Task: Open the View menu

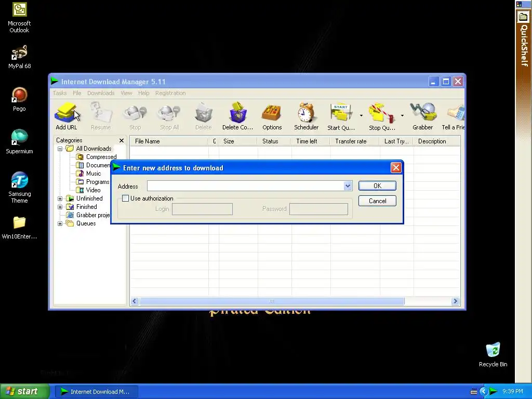Action: tap(126, 93)
